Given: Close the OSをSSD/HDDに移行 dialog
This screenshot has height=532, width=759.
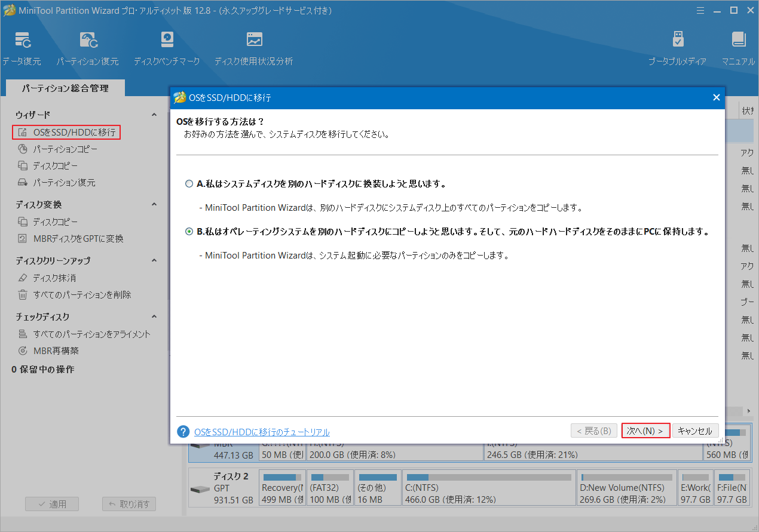Looking at the screenshot, I should click(x=716, y=97).
